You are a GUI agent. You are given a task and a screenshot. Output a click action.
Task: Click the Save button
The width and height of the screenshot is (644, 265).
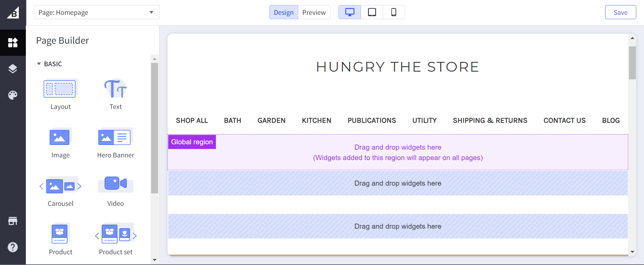click(620, 12)
